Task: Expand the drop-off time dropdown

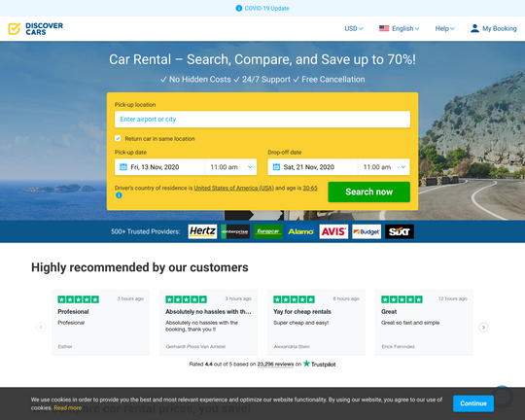Action: click(384, 167)
